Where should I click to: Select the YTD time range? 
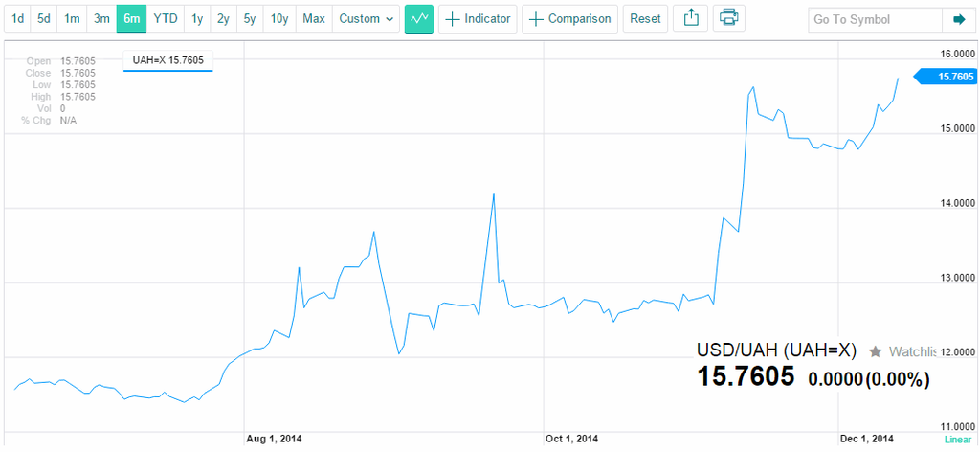point(165,19)
